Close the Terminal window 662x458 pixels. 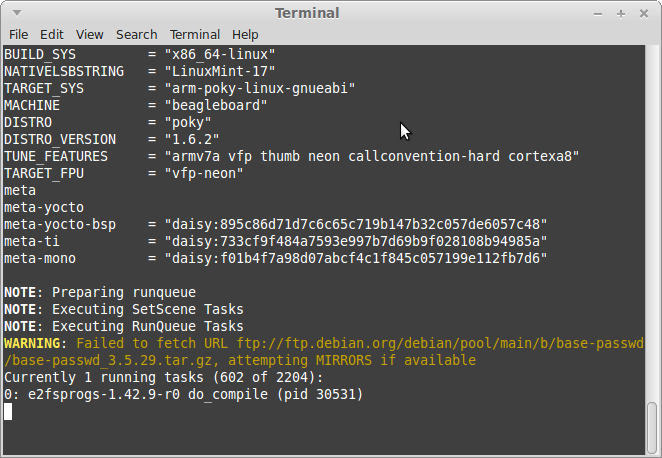(643, 14)
